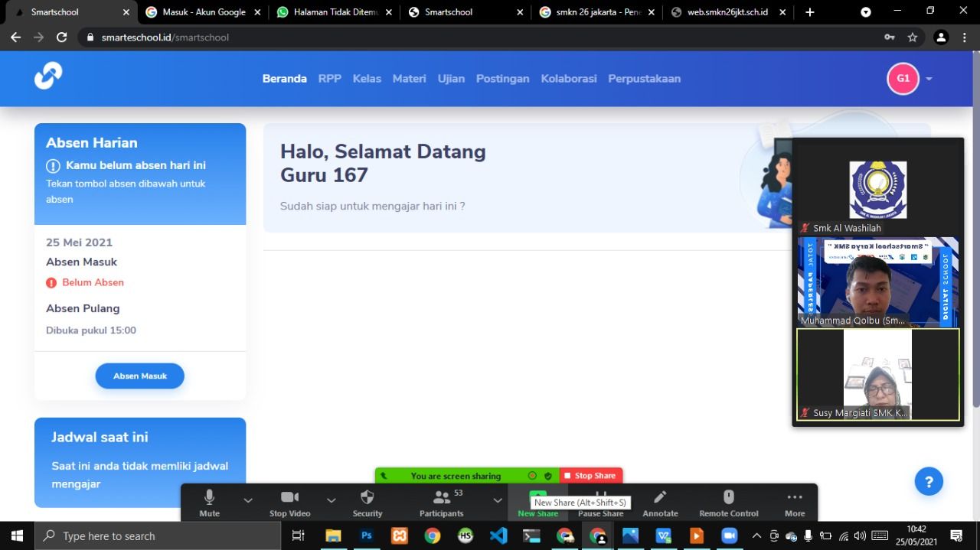
Task: Expand video options arrow beside Stop Video
Action: pyautogui.click(x=331, y=500)
